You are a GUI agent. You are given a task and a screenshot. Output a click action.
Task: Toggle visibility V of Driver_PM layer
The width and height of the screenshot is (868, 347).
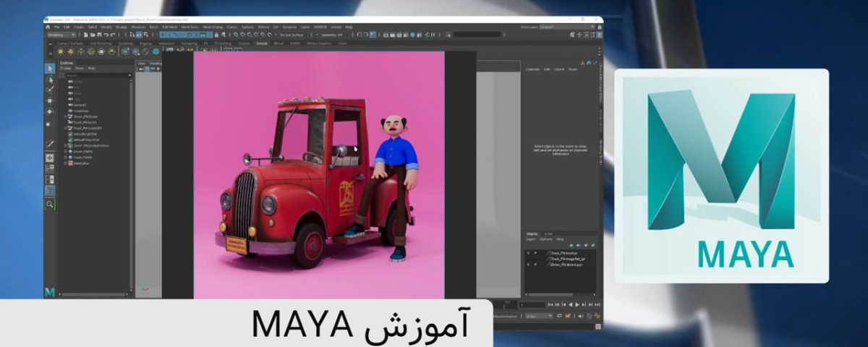point(529,265)
